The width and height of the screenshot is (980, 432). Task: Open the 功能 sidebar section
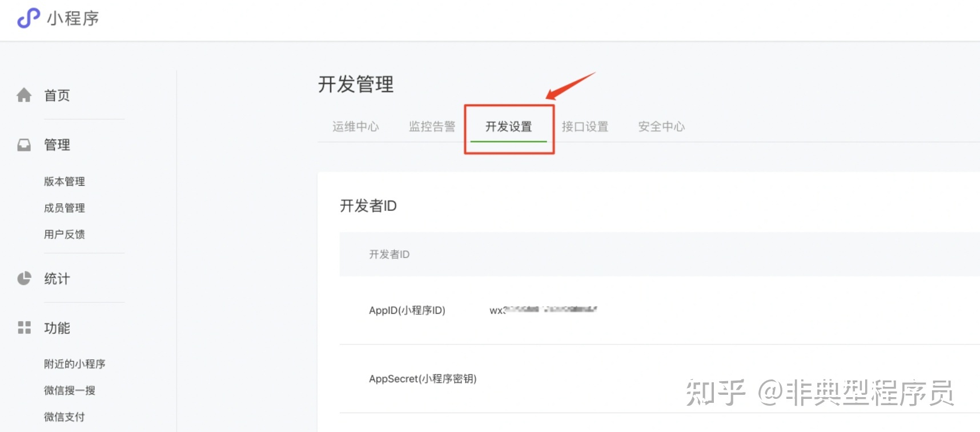[57, 327]
